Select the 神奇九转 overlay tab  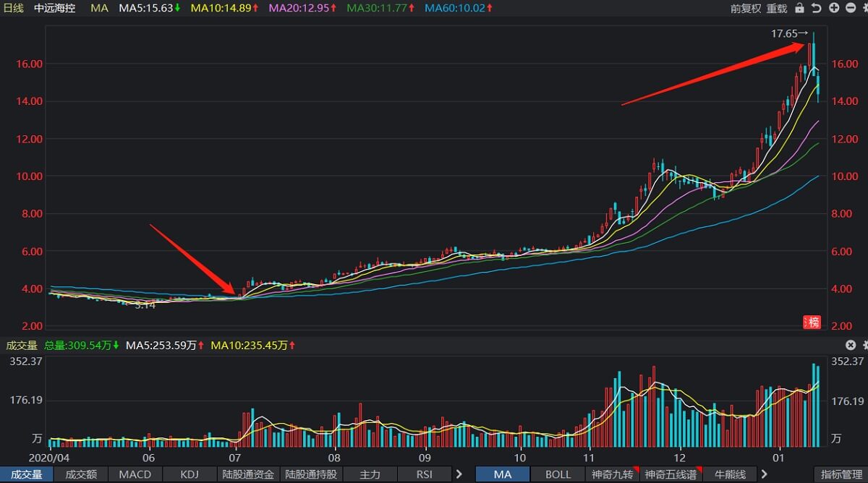pos(613,474)
